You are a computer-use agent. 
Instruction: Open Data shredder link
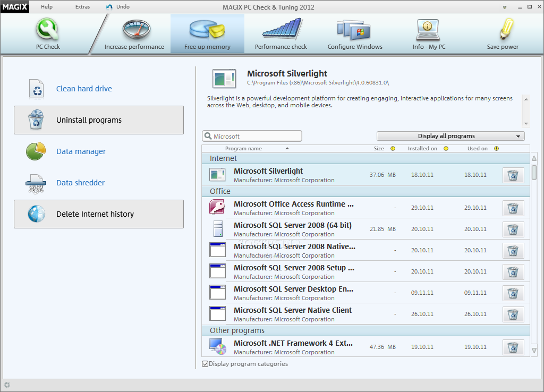[x=80, y=183]
